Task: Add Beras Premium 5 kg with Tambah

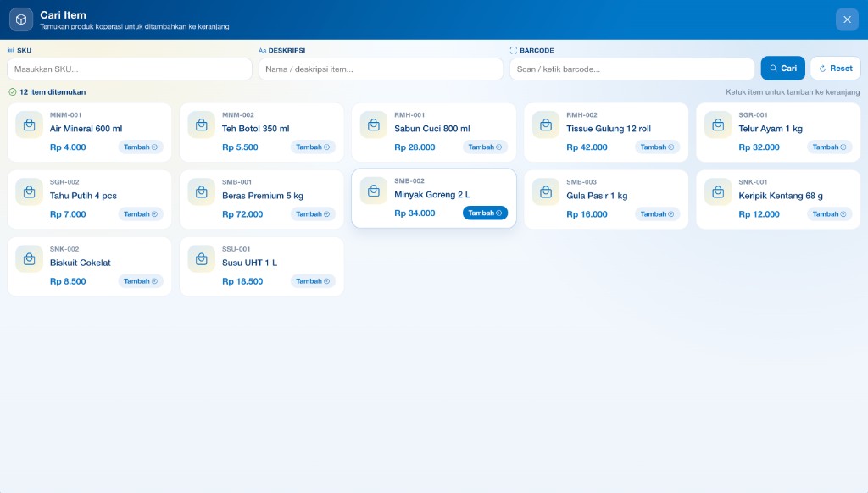Action: pyautogui.click(x=313, y=214)
